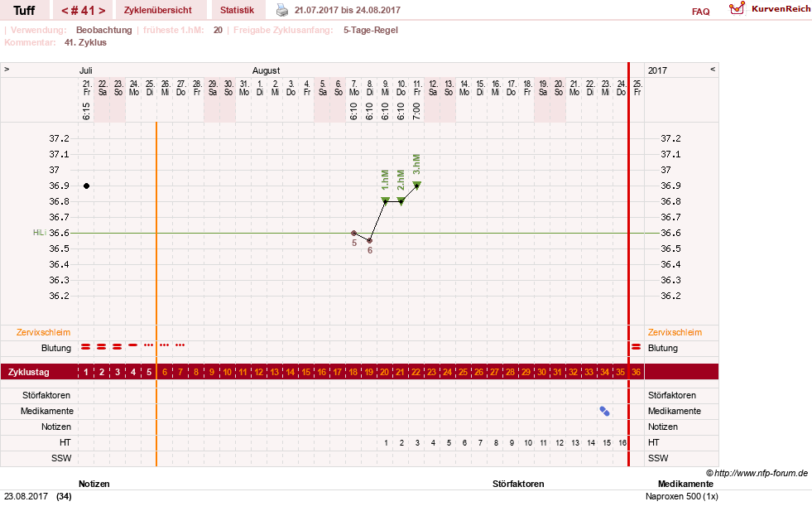Click bleeding mark on cycle day 36
Screen dimensions: 812x516
[636, 346]
